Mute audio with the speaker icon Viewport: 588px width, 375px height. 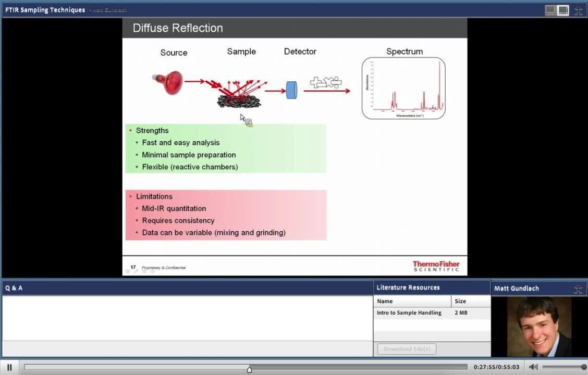(533, 367)
